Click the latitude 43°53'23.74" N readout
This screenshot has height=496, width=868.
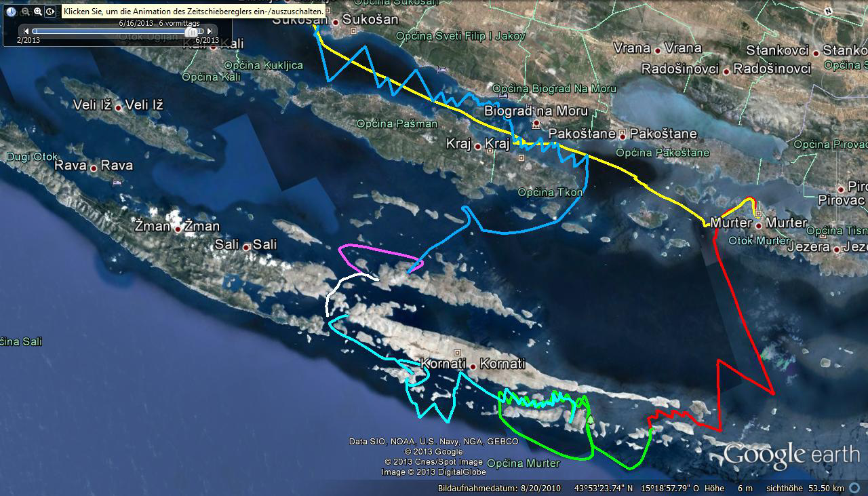click(x=604, y=489)
